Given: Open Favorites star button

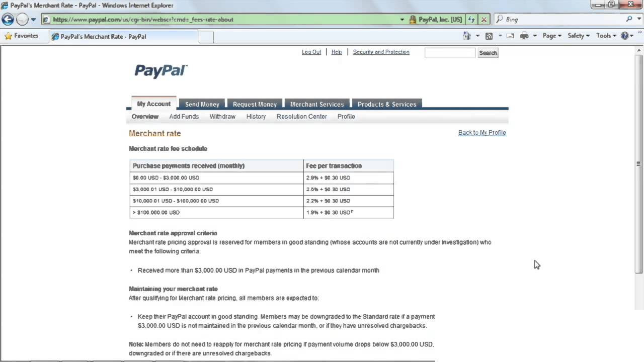Looking at the screenshot, I should pos(21,36).
